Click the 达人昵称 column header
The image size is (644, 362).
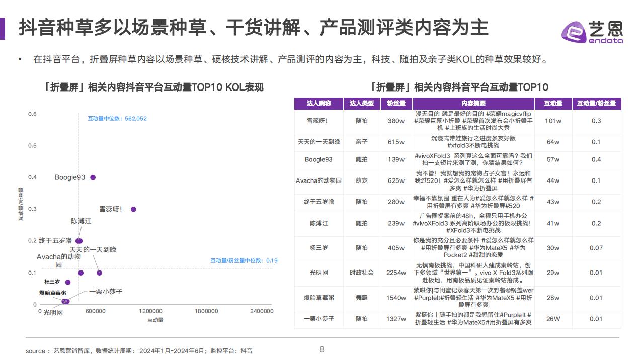(x=318, y=104)
